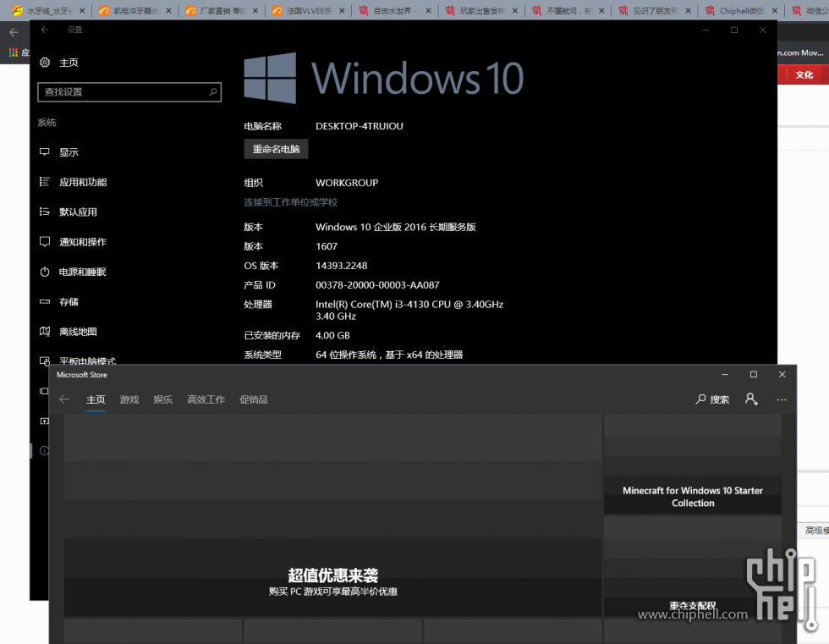Image resolution: width=829 pixels, height=644 pixels.
Task: Switch to the 厂家直销 browser tab
Action: (222, 10)
